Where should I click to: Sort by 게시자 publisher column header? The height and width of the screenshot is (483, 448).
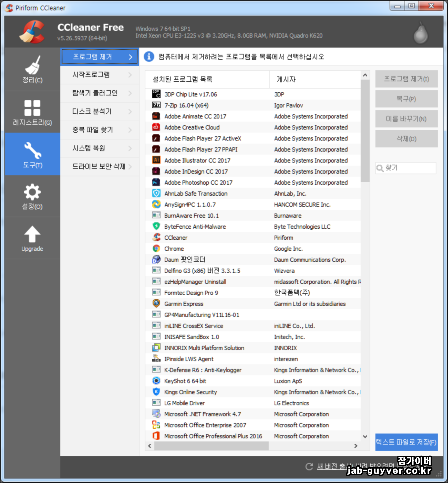315,79
